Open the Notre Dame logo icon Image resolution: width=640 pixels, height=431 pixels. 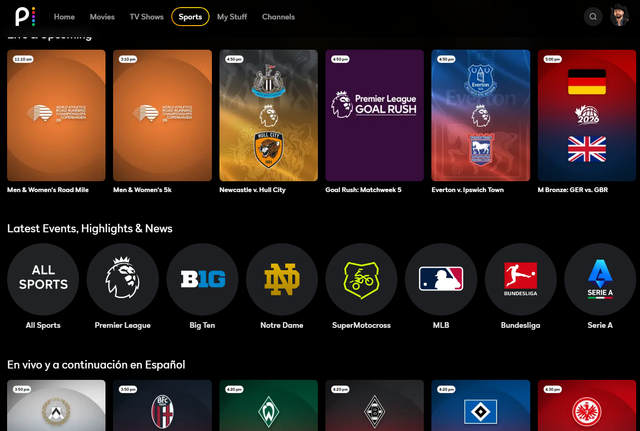282,279
